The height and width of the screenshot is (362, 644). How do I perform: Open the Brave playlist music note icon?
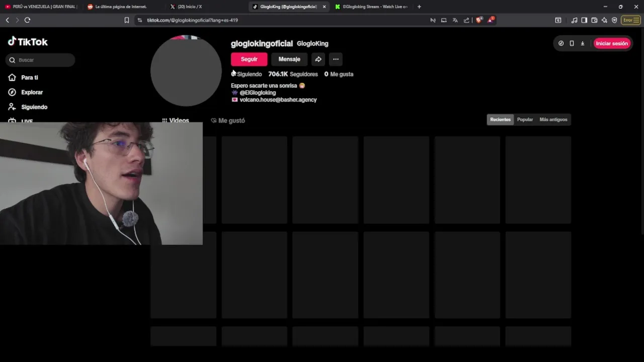(574, 20)
